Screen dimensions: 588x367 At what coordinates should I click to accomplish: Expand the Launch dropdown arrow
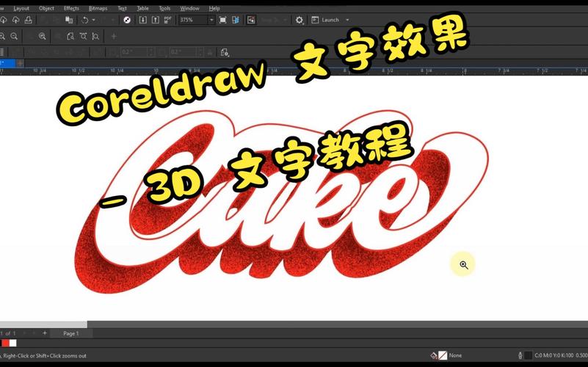[x=347, y=20]
